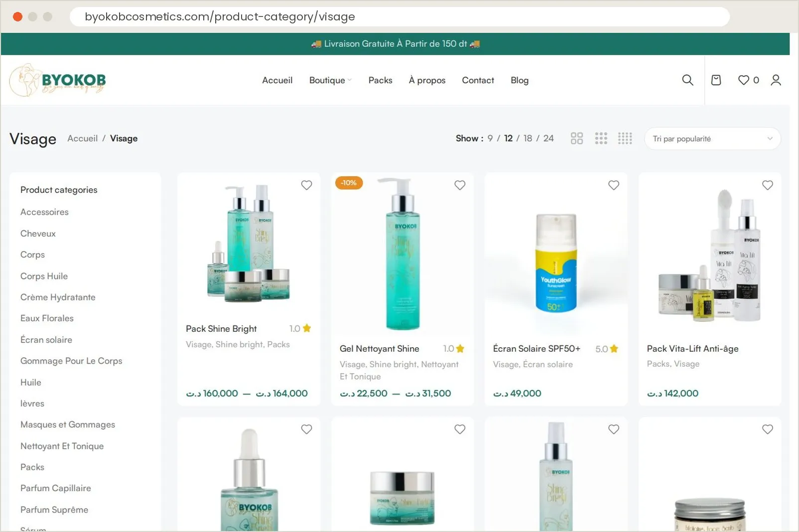Screen dimensions: 799x532
Task: Open the Nettoyant Et Tonique sidebar category
Action: click(62, 446)
